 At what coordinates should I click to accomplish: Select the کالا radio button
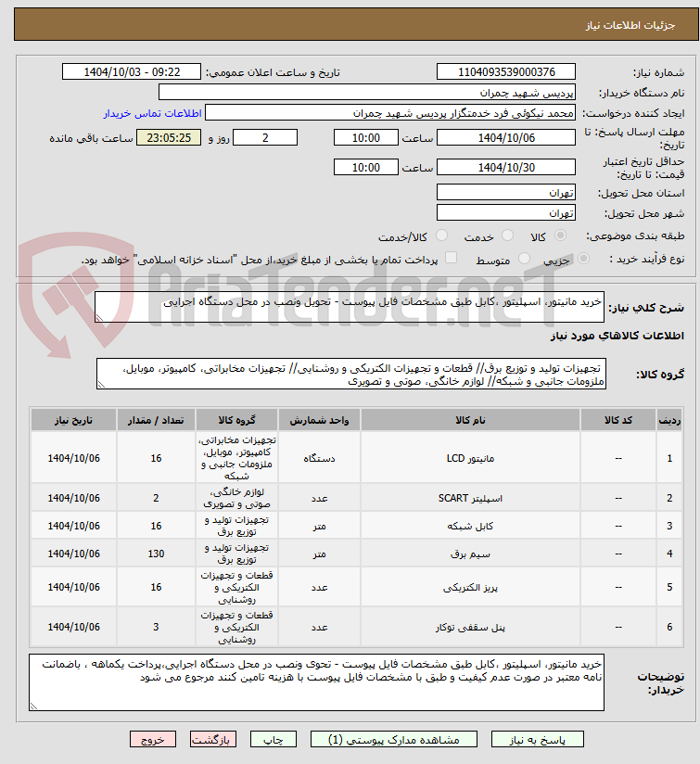point(560,236)
